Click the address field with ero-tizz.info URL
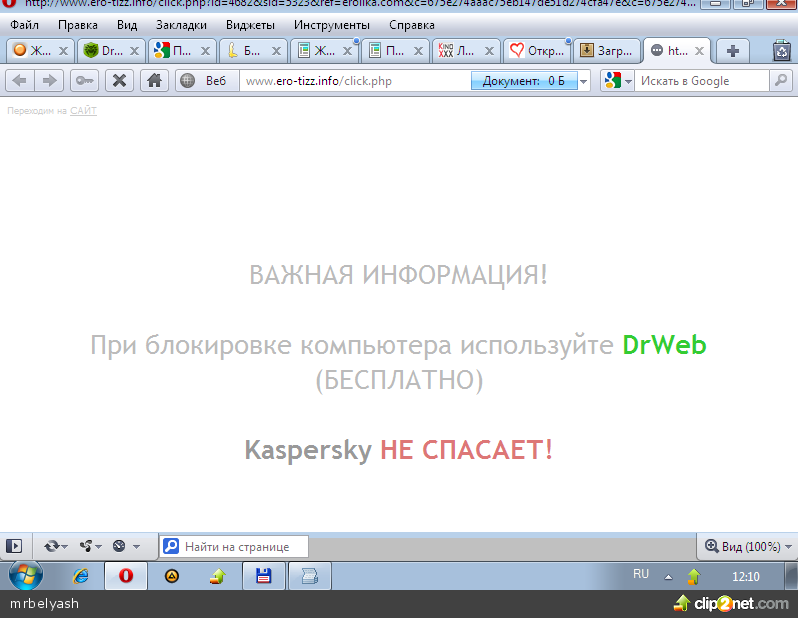 tap(355, 80)
